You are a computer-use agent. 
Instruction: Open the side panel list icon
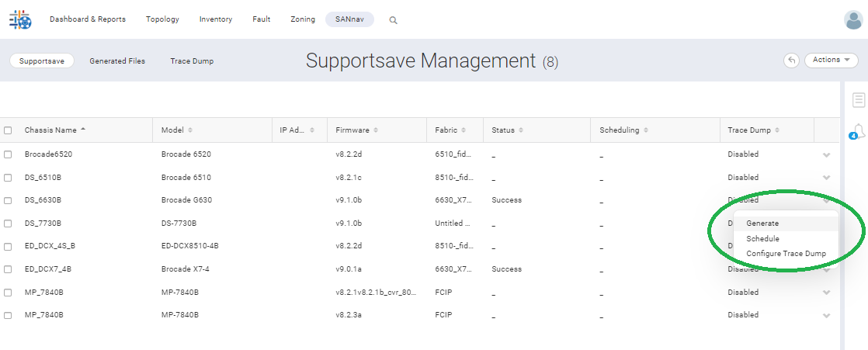pos(859,99)
